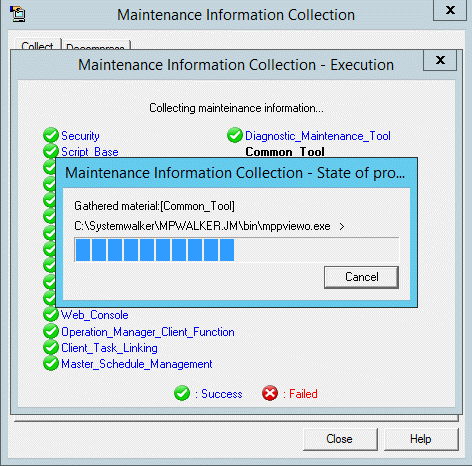The image size is (472, 466).
Task: Click the blue collection progress bar
Action: coord(236,250)
